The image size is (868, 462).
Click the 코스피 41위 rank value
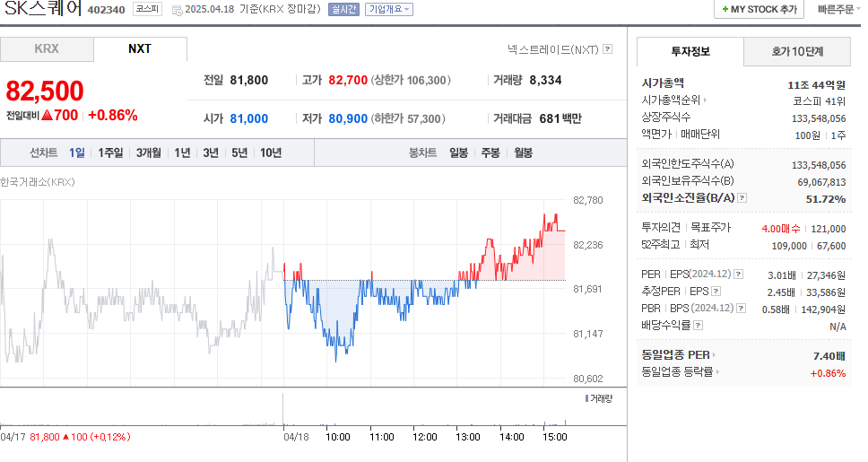click(x=820, y=101)
